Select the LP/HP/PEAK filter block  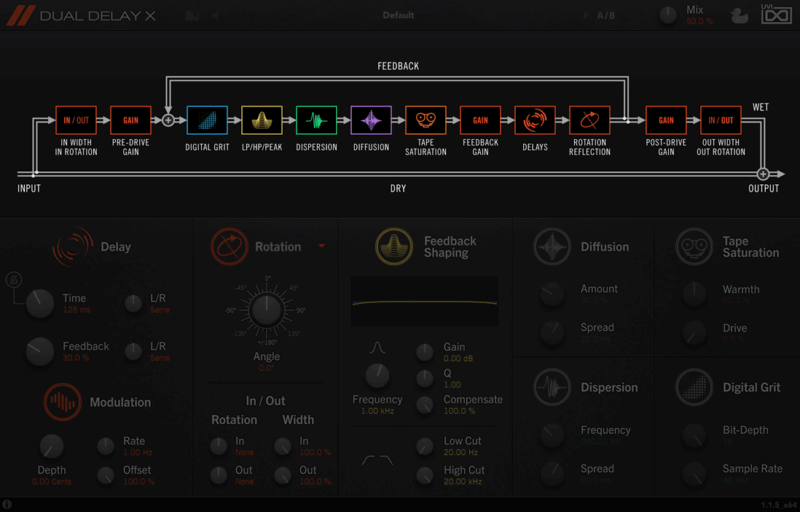[262, 120]
